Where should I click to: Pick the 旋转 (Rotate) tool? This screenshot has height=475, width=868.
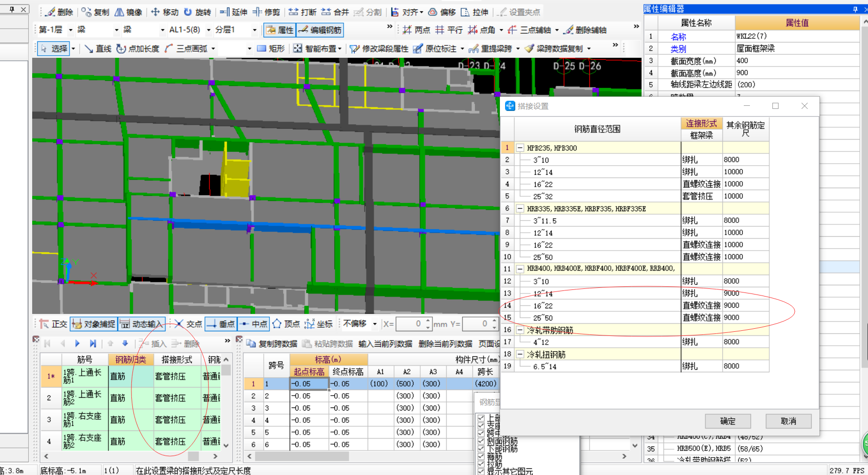197,12
